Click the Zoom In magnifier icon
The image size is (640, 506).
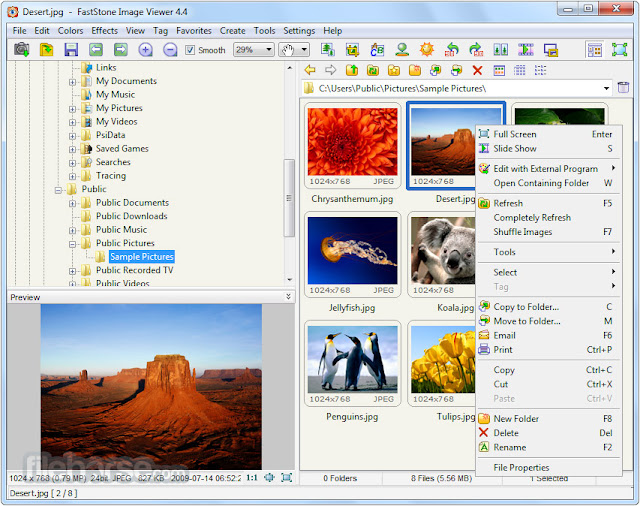click(x=145, y=50)
